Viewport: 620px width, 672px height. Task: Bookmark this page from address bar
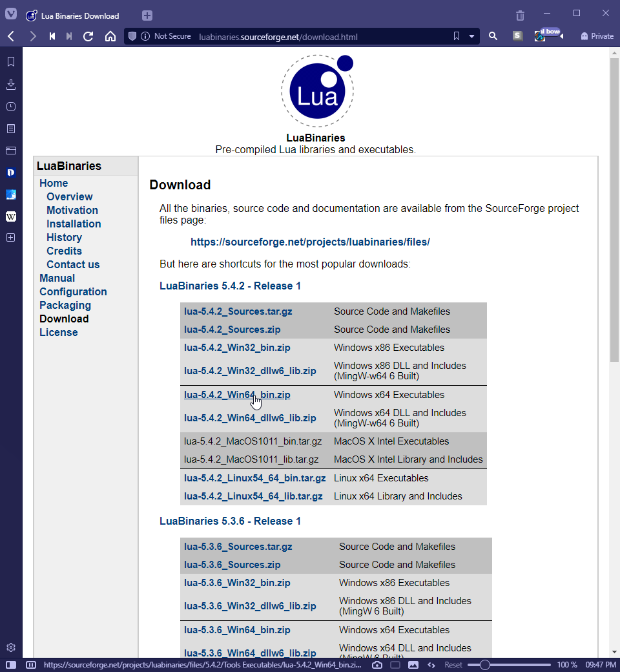pos(457,36)
